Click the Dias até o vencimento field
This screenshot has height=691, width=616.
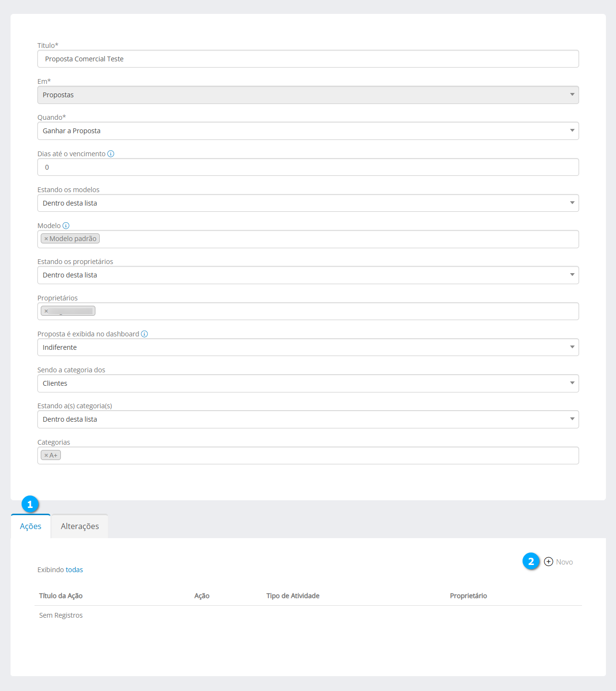[308, 167]
